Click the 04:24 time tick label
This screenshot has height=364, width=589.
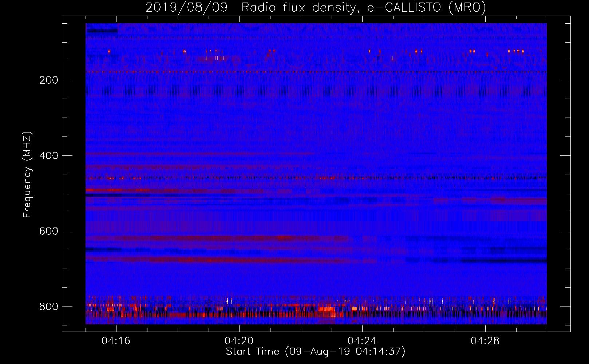tap(362, 341)
